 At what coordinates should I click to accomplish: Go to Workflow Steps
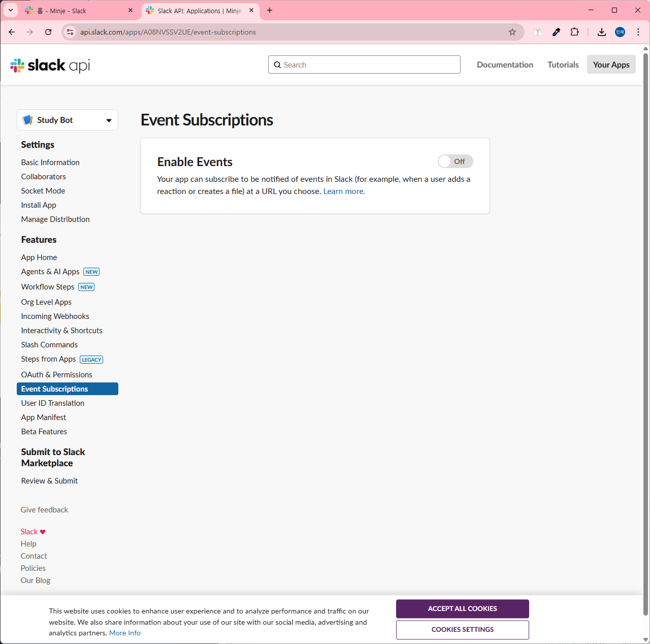48,287
